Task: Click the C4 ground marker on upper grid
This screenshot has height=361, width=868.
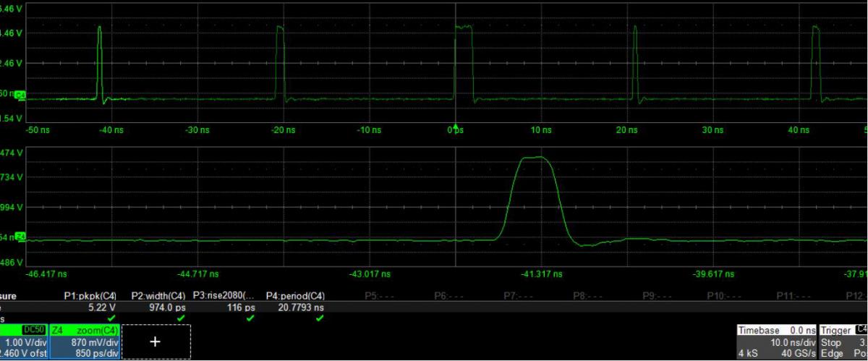Action: click(20, 95)
